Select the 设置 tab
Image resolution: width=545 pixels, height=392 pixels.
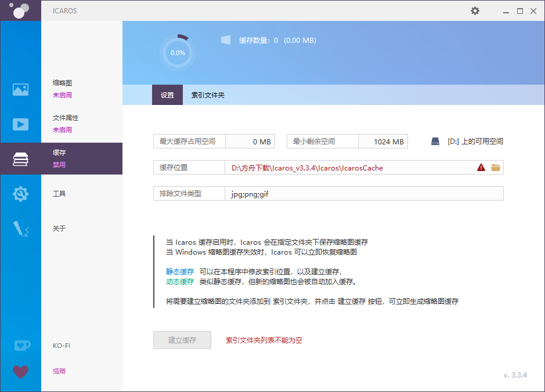167,95
